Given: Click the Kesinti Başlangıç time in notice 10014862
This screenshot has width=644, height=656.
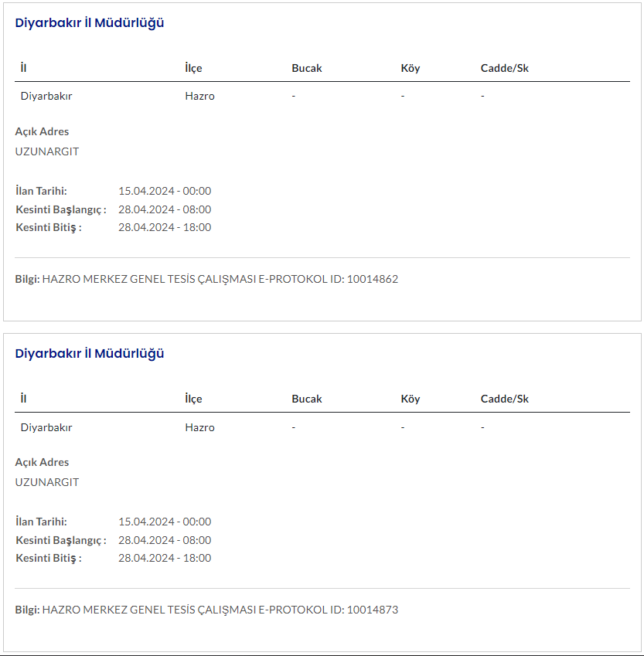Looking at the screenshot, I should (x=165, y=209).
